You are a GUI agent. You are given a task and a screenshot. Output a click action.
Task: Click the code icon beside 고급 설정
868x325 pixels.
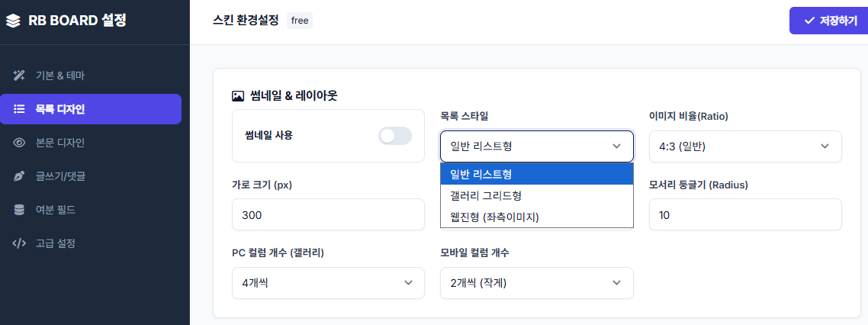(x=20, y=243)
